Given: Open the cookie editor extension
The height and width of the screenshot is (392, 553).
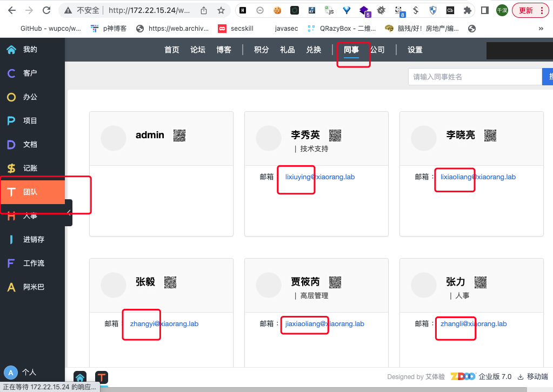Looking at the screenshot, I should (x=277, y=11).
